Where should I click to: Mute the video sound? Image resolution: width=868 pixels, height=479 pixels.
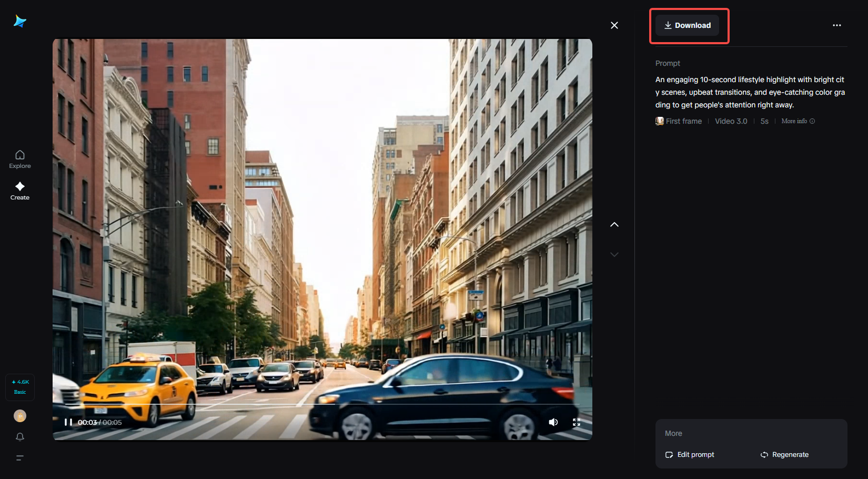pos(553,422)
